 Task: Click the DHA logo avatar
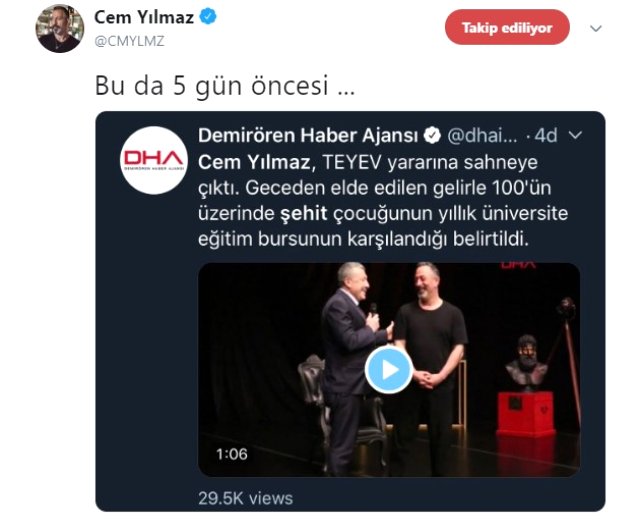[x=154, y=160]
